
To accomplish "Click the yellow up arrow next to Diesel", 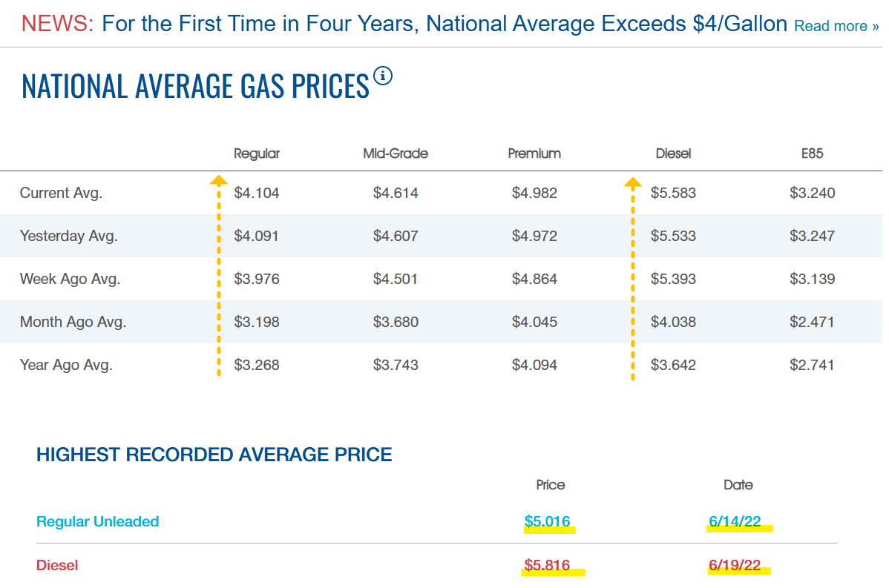I will point(633,183).
